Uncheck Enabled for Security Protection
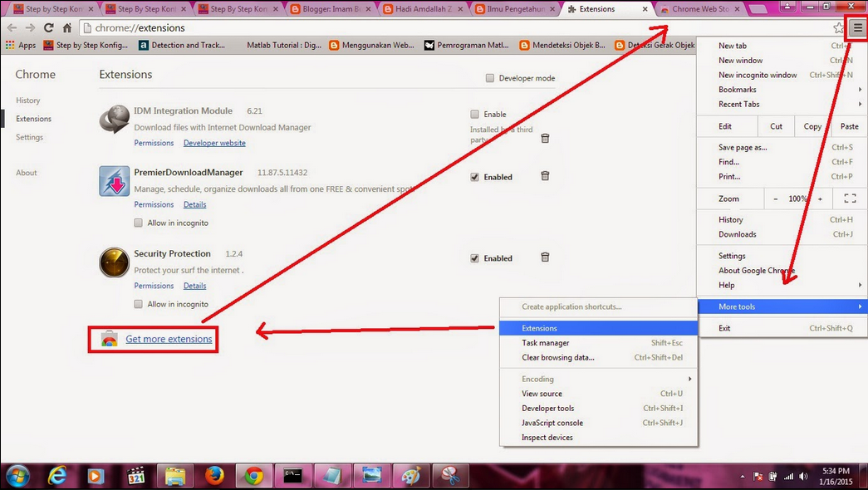868x490 pixels. (474, 258)
